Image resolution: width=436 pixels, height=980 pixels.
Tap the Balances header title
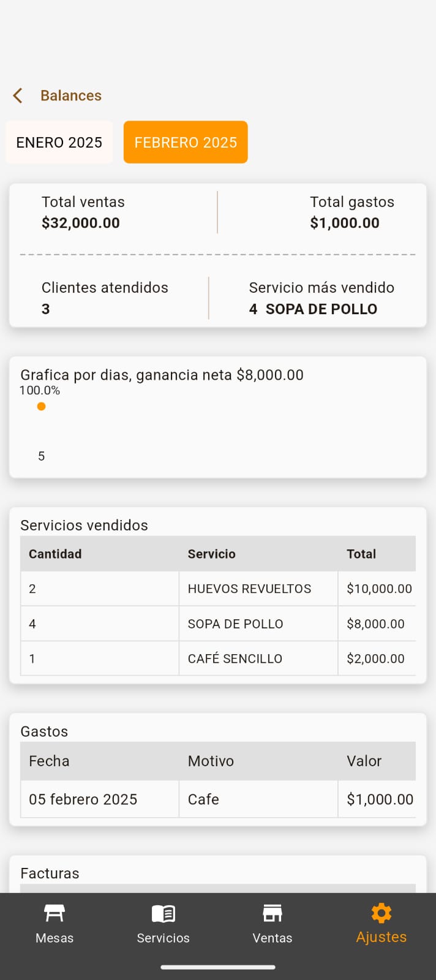click(x=71, y=96)
